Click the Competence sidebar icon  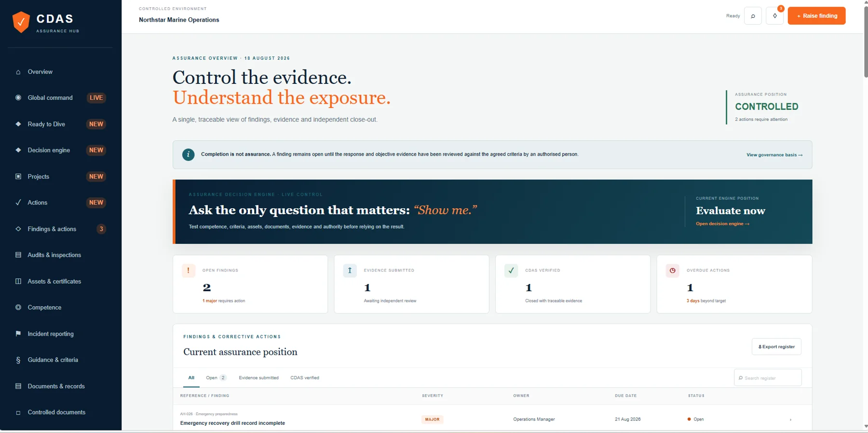[x=18, y=307]
